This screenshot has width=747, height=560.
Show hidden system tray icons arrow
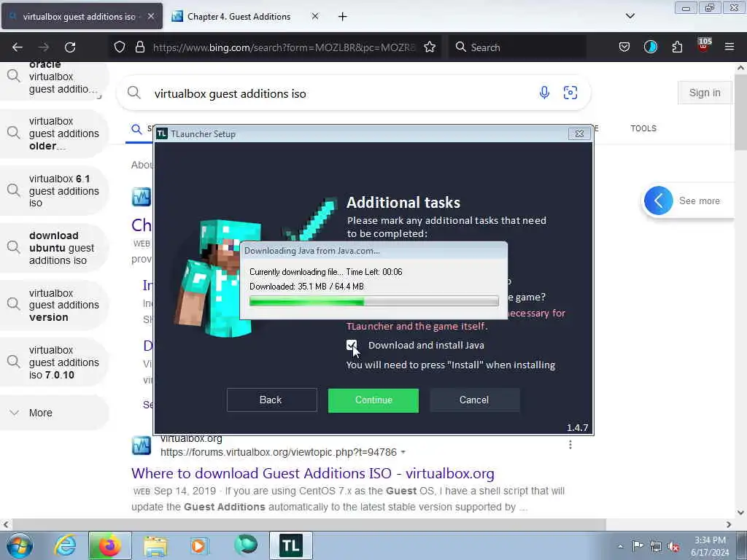(x=620, y=546)
